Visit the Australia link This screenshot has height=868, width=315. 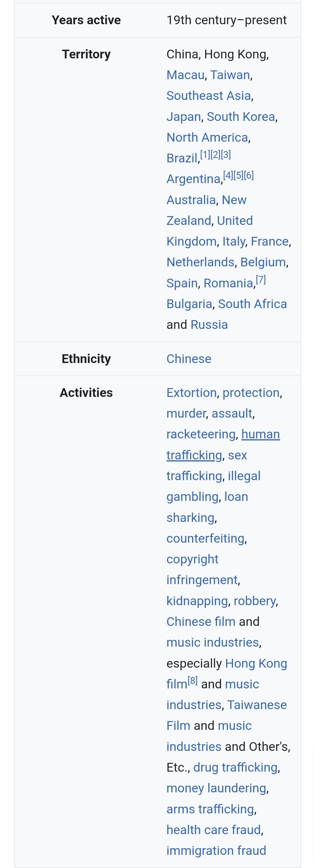click(x=191, y=200)
